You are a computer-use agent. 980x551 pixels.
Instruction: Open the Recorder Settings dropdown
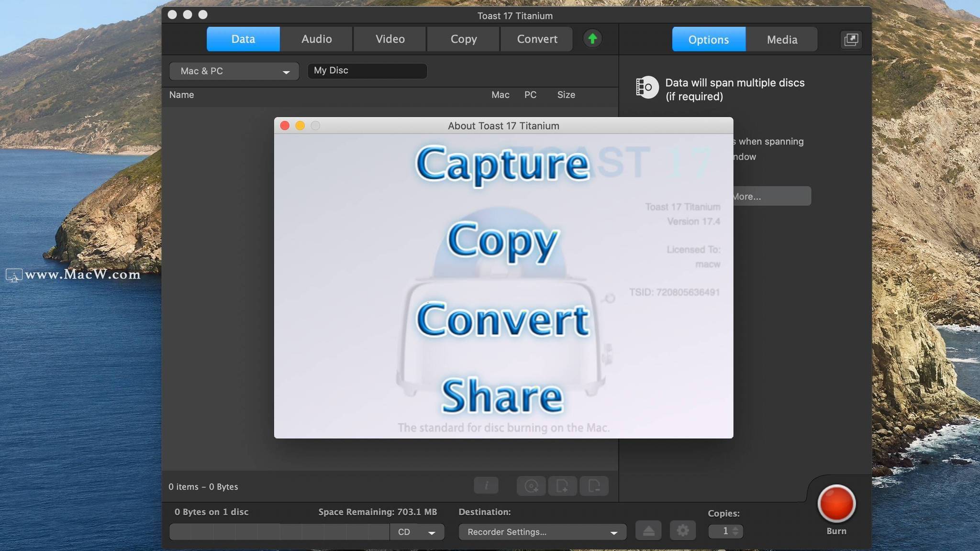point(543,532)
